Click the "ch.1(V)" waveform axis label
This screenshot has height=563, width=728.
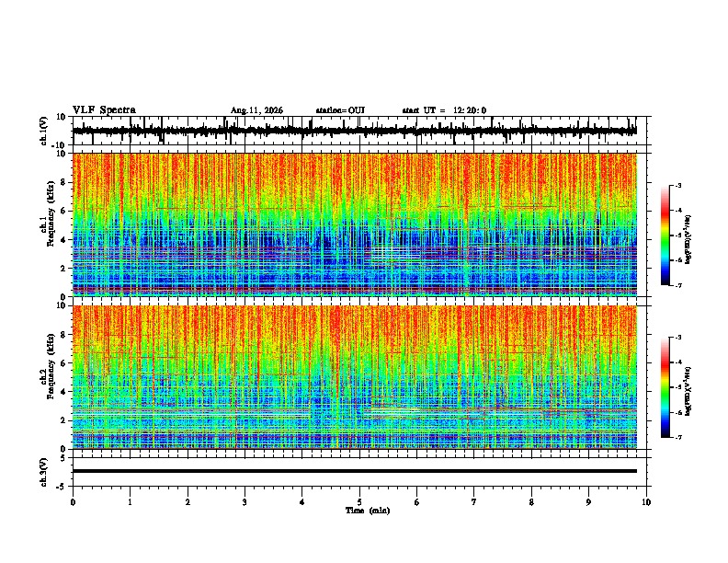point(44,131)
